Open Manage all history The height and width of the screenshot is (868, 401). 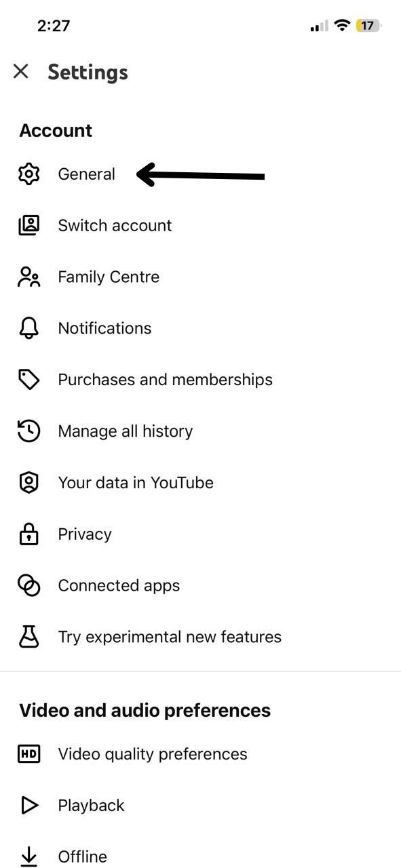click(x=125, y=431)
